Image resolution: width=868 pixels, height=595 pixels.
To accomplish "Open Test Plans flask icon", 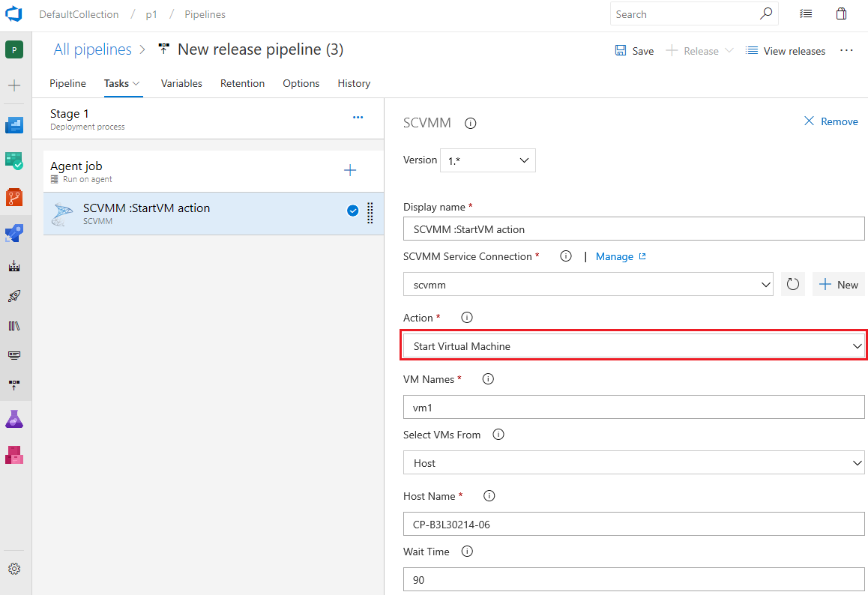I will [14, 419].
